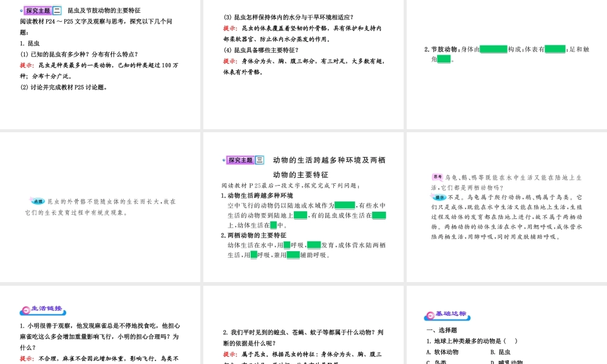The image size is (607, 364).
Task: Click the heading 2. 两栖动物的主要特征
Action: pyautogui.click(x=254, y=235)
